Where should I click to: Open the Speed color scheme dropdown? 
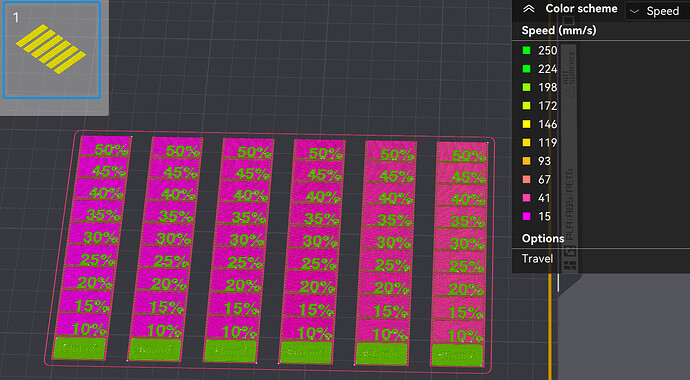(x=657, y=11)
